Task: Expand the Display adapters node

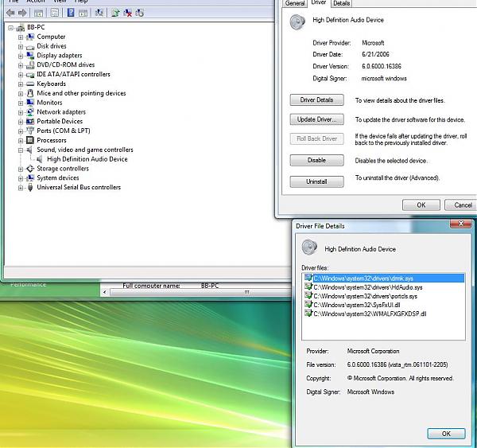Action: coord(21,56)
